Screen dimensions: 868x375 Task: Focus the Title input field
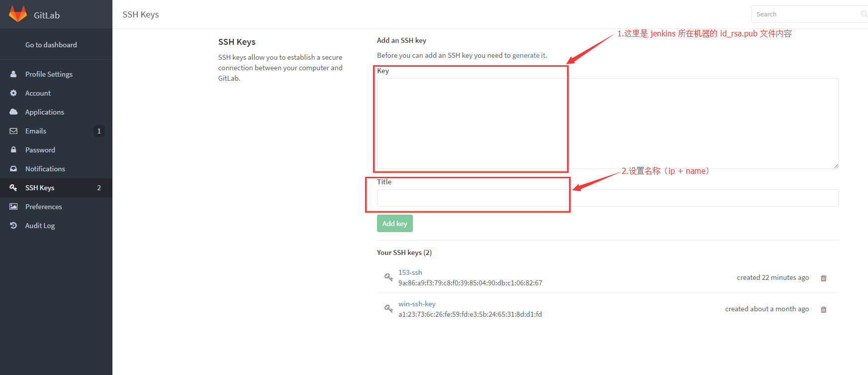[608, 198]
